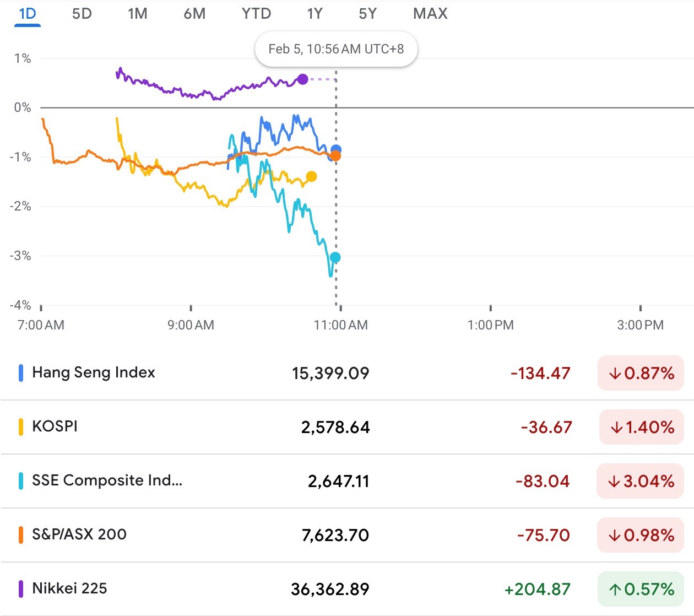
Task: View the 5Y chart range
Action: pyautogui.click(x=368, y=14)
